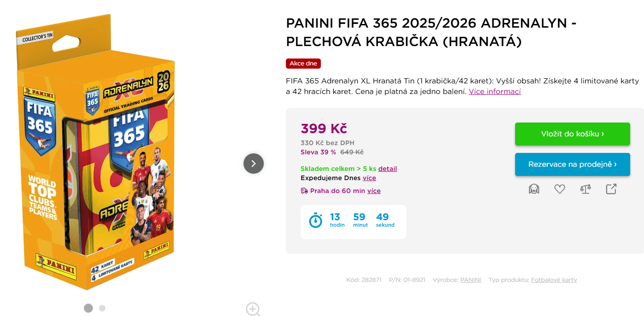The height and width of the screenshot is (316, 644).
Task: Open Více informací link in description
Action: click(x=494, y=91)
